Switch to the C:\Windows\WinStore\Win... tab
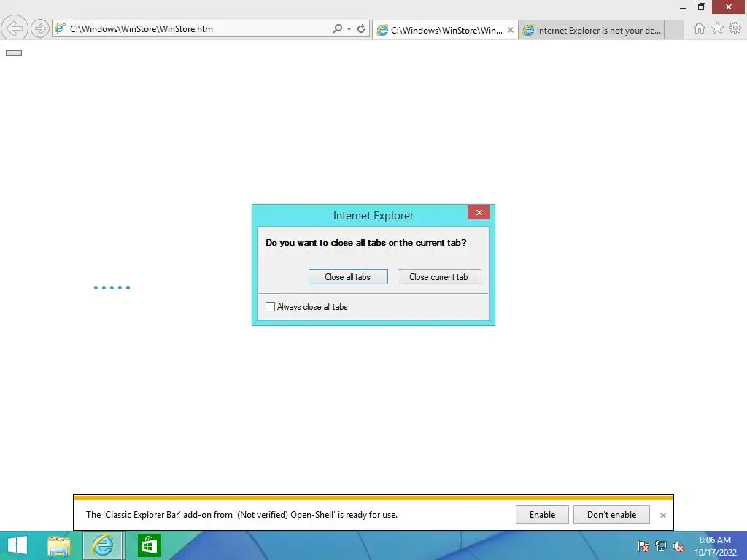This screenshot has height=560, width=747. tap(445, 30)
